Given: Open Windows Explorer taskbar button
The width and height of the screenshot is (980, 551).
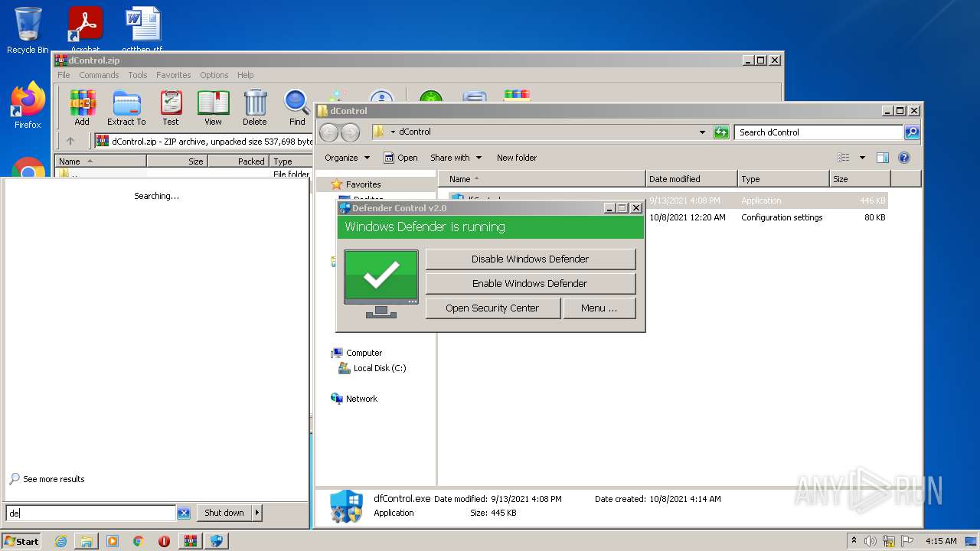Looking at the screenshot, I should click(x=87, y=541).
